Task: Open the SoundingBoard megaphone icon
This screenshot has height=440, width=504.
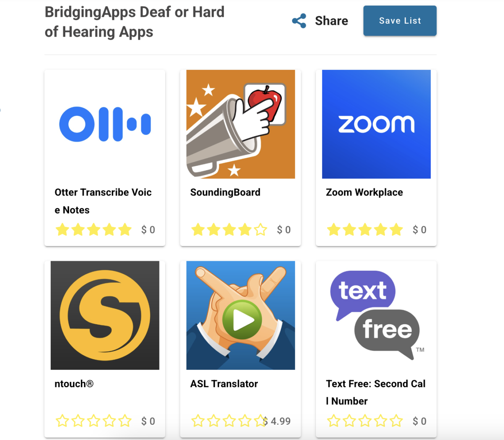Action: [x=241, y=124]
